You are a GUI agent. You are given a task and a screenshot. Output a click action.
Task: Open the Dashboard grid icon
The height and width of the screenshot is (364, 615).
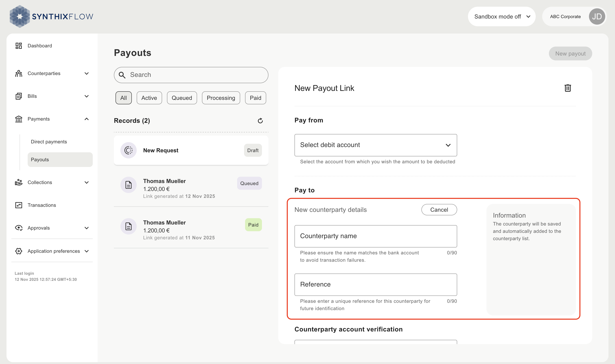(19, 46)
